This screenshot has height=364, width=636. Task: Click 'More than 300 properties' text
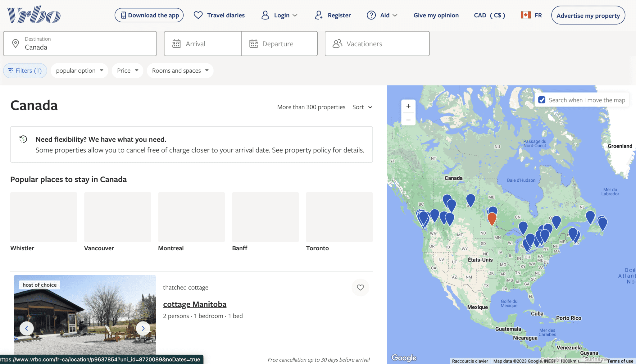point(311,107)
